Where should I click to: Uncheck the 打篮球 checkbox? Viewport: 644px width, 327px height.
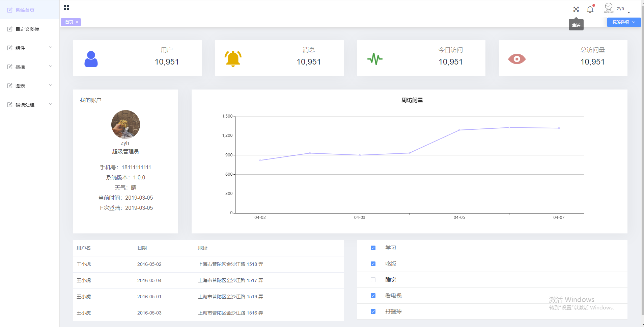coord(373,311)
